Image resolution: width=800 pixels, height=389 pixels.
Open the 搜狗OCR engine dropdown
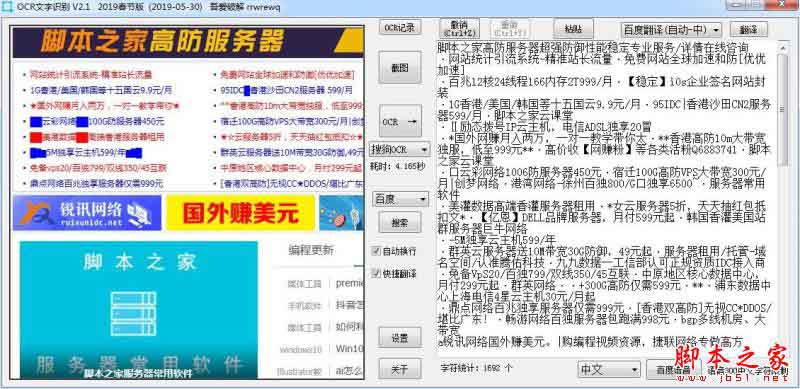click(x=399, y=150)
